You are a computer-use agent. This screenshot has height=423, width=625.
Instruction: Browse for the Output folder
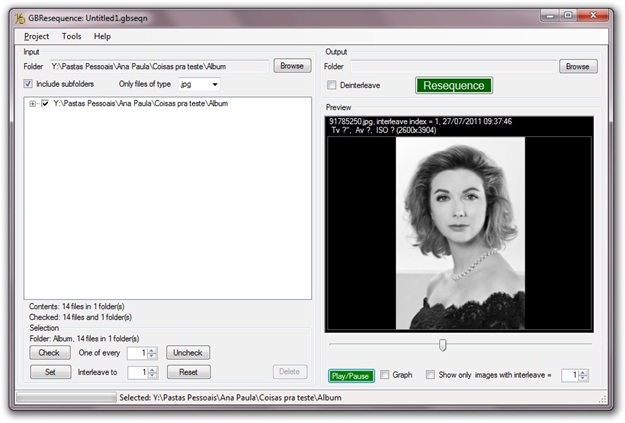pyautogui.click(x=578, y=67)
